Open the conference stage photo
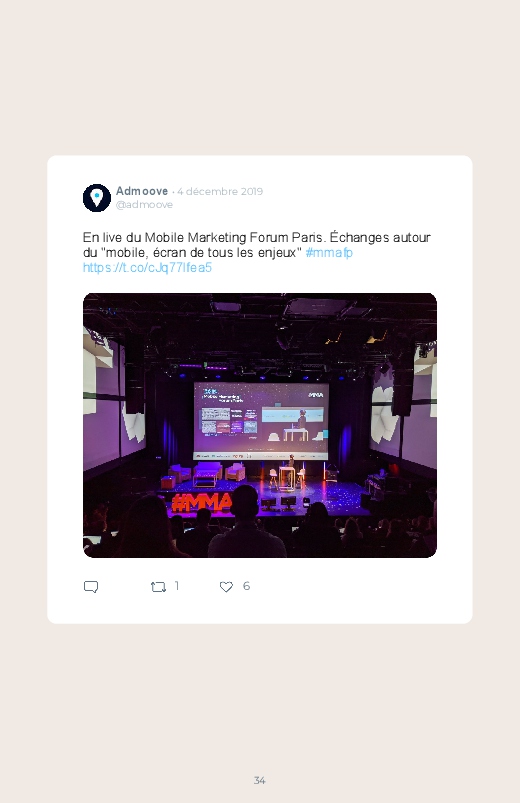Screen dimensions: 520x803 click(260, 425)
